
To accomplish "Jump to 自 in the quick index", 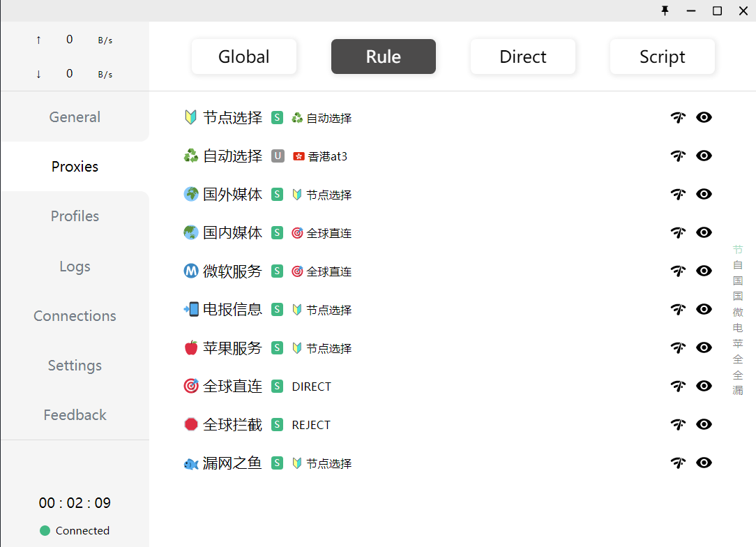I will [738, 265].
